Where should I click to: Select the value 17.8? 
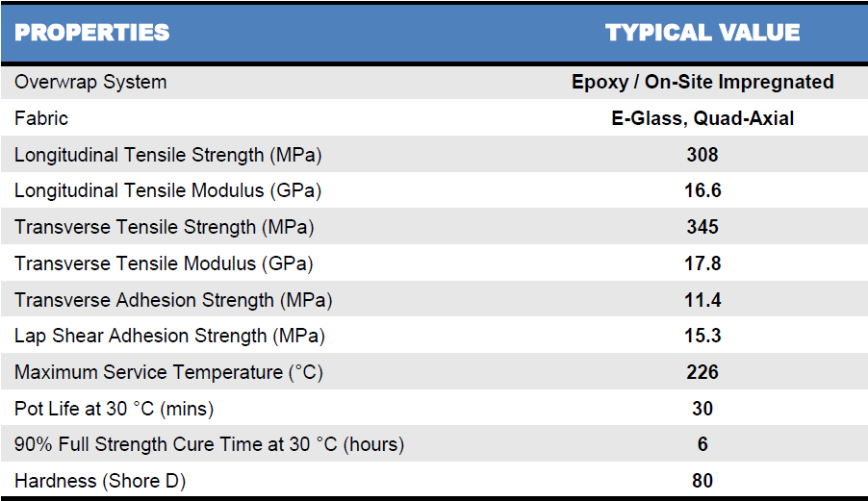[x=702, y=263]
